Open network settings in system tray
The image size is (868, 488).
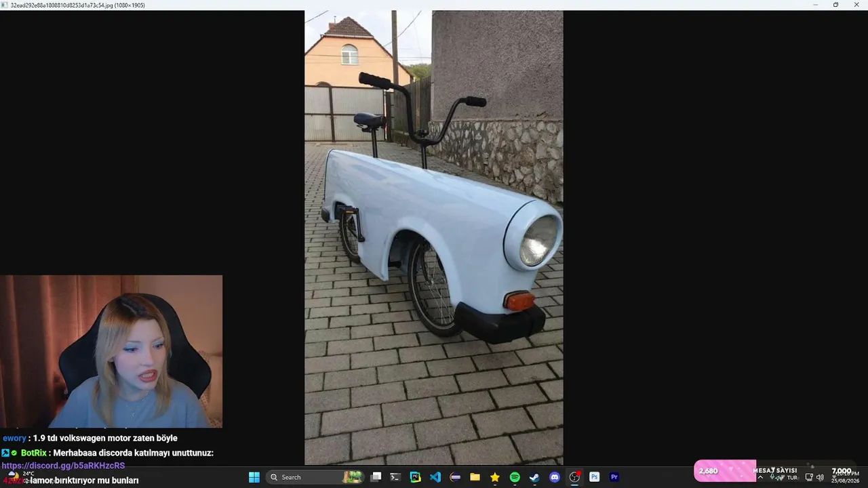tap(809, 478)
